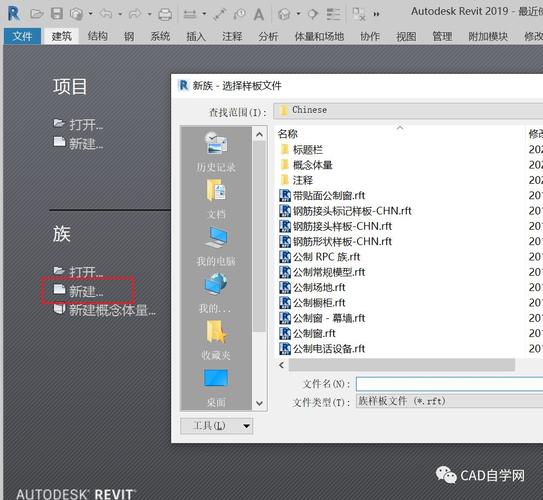The height and width of the screenshot is (500, 543).
Task: Switch to the 结构 ribbon tab
Action: [98, 36]
